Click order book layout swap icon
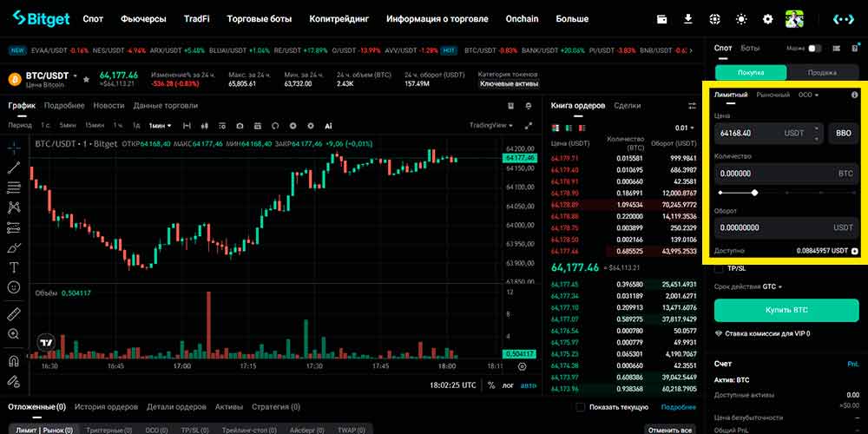 pos(692,106)
